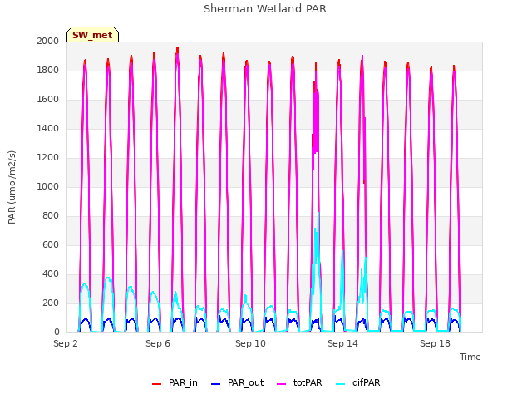Click the cyan difPAR legend swatch
532x399 pixels.
click(x=340, y=384)
